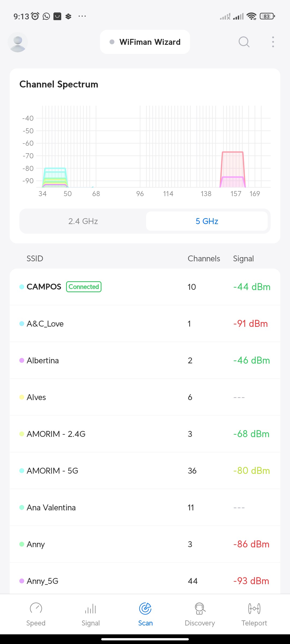The width and height of the screenshot is (290, 644).
Task: Tap the Wi-Fi status bar indicator
Action: click(x=251, y=16)
